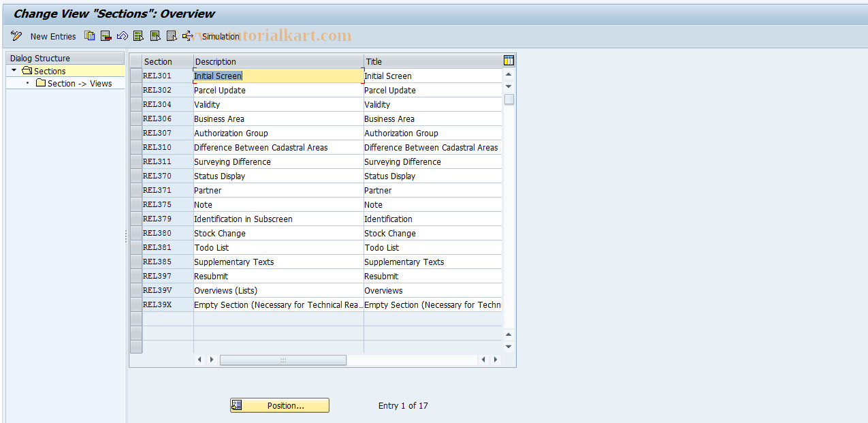Image resolution: width=868 pixels, height=423 pixels.
Task: Select the row marker for REL39X
Action: tap(136, 304)
